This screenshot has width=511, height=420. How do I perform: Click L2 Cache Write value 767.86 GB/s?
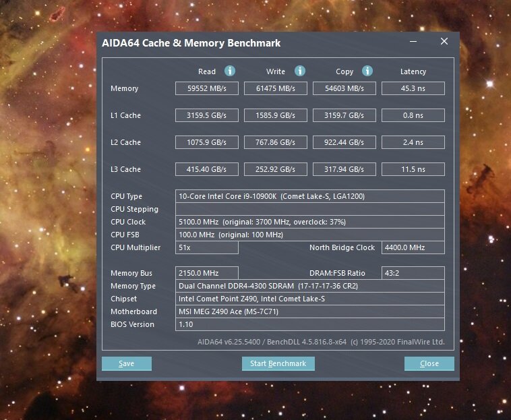[x=275, y=142]
